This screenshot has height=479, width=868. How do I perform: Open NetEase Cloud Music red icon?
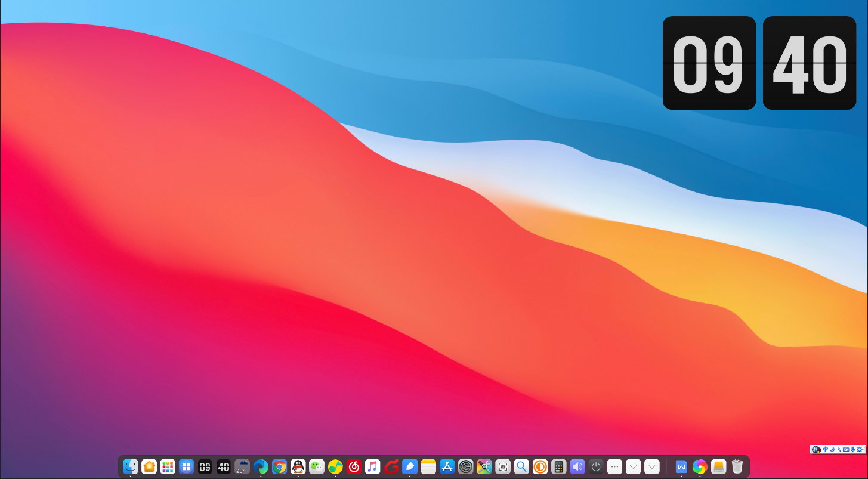(x=354, y=466)
